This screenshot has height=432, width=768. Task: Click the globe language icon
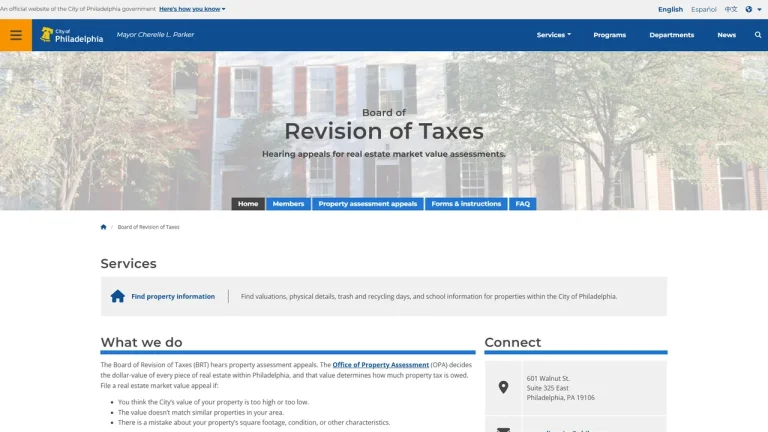click(748, 9)
